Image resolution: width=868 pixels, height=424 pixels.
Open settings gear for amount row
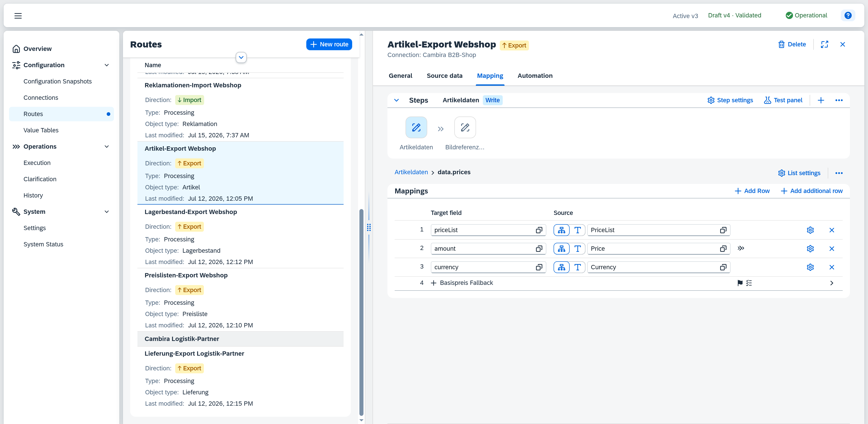[810, 249]
